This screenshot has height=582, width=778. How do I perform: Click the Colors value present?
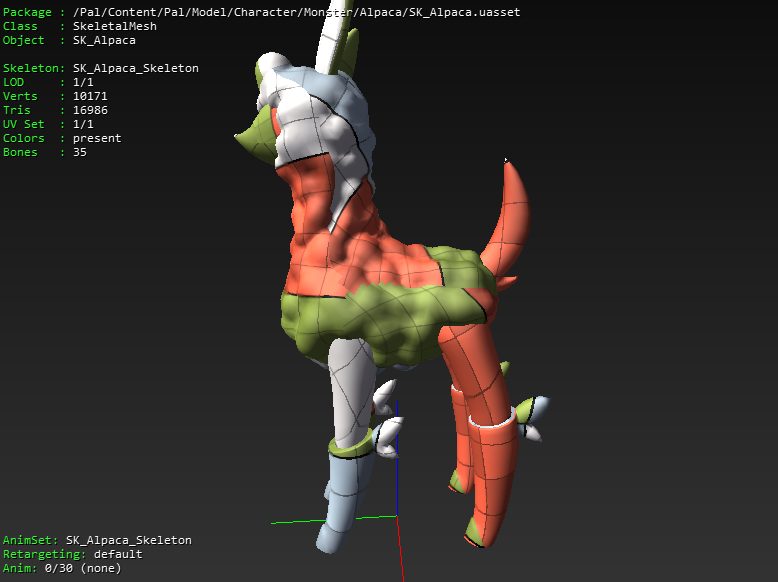pos(97,138)
